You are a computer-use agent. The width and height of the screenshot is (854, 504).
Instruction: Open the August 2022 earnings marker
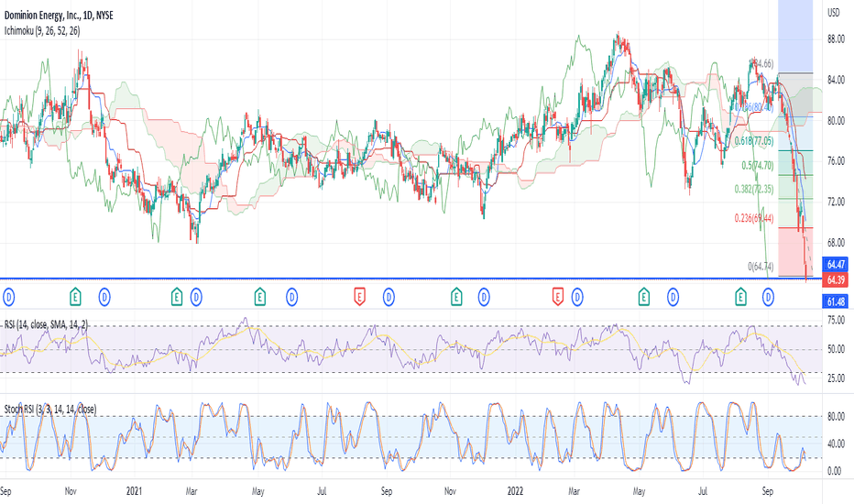click(x=740, y=298)
